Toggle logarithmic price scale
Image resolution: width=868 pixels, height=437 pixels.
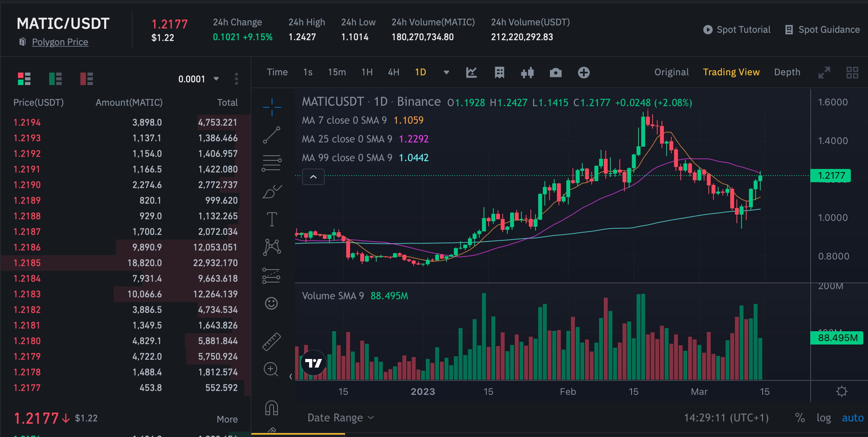tap(824, 417)
